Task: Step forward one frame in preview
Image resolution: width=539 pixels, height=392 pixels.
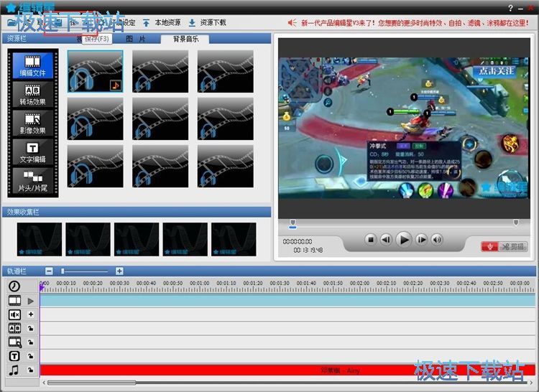Action: (421, 240)
